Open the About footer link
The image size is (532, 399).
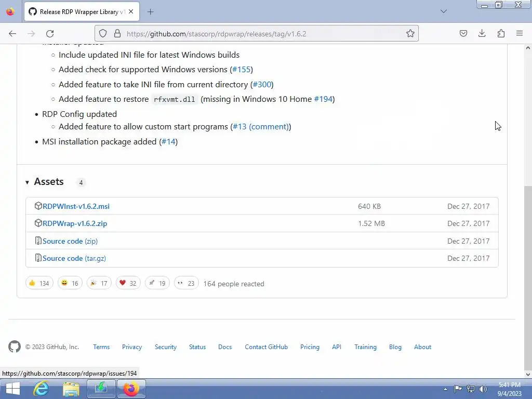(x=423, y=347)
